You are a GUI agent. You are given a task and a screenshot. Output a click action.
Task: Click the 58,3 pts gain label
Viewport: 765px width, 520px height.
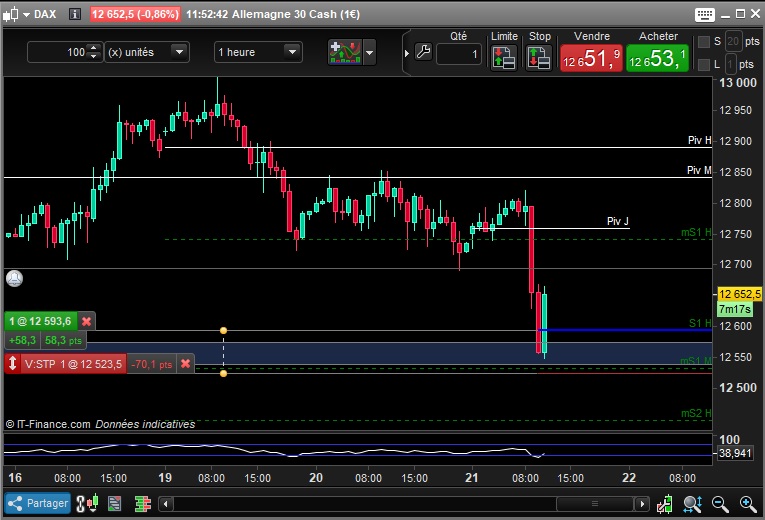63,340
